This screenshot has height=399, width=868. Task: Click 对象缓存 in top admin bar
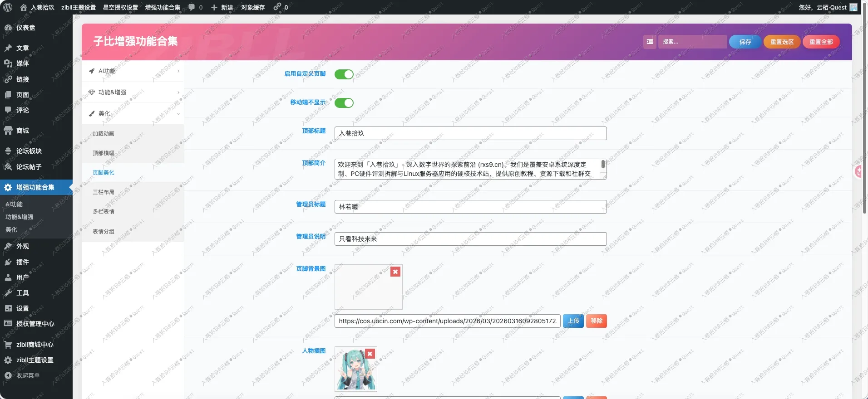coord(253,7)
